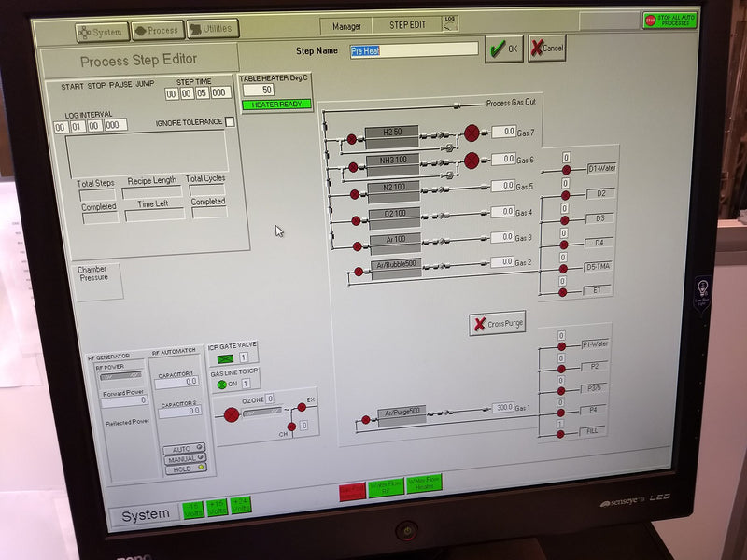Click the Step Name text field

413,50
